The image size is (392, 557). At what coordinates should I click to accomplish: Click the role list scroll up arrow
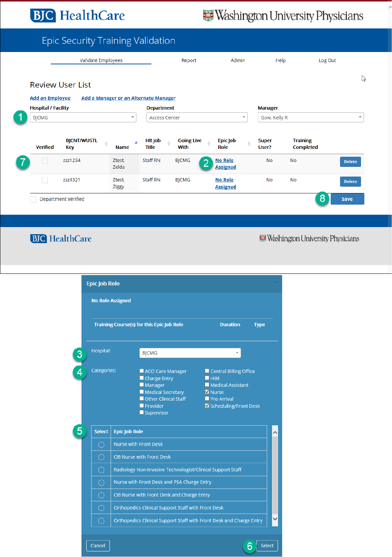275,432
